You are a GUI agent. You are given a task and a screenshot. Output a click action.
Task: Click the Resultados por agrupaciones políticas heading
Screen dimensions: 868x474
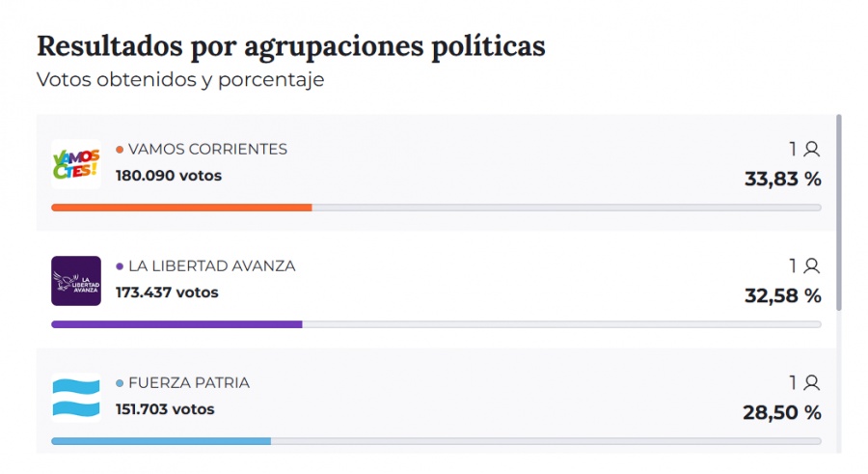tap(290, 46)
